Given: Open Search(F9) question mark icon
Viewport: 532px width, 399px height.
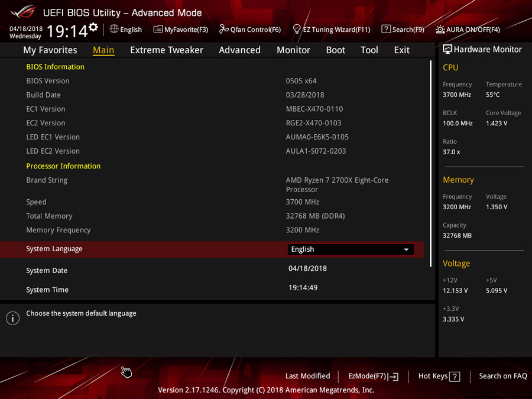Looking at the screenshot, I should (386, 29).
